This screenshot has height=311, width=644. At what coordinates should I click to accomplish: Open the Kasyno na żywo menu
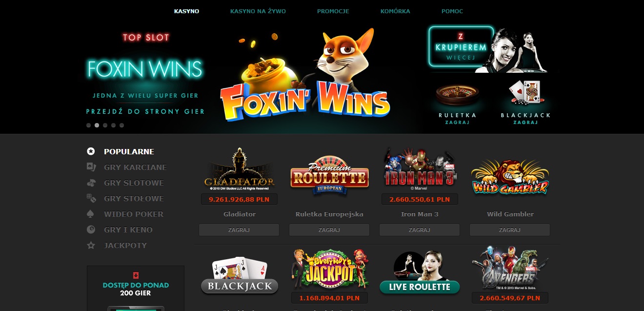click(x=258, y=11)
